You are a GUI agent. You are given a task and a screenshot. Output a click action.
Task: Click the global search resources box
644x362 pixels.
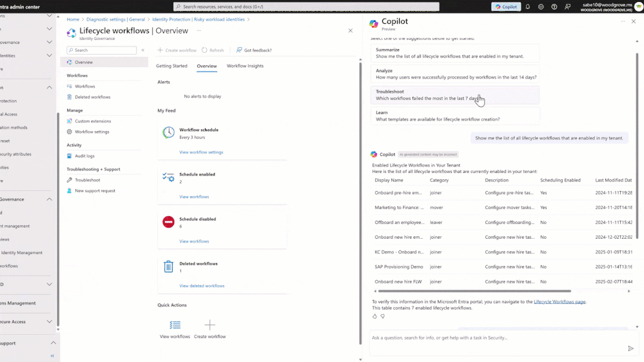point(306,6)
